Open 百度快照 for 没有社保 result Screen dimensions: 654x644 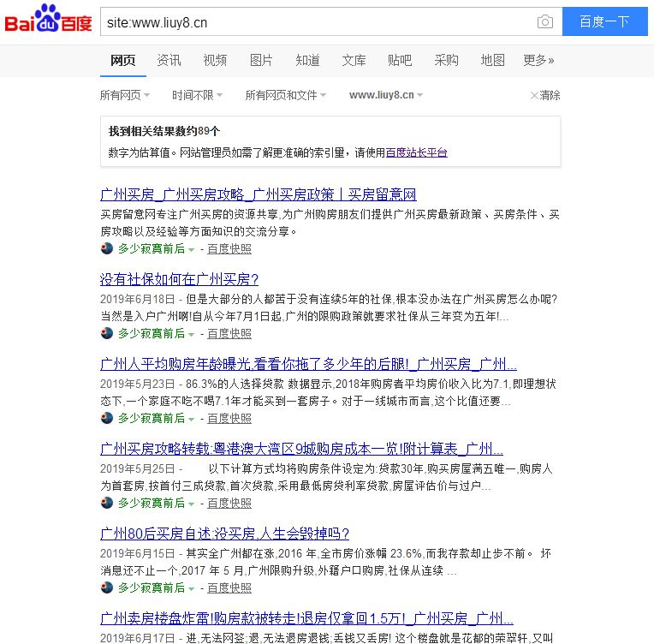click(229, 333)
